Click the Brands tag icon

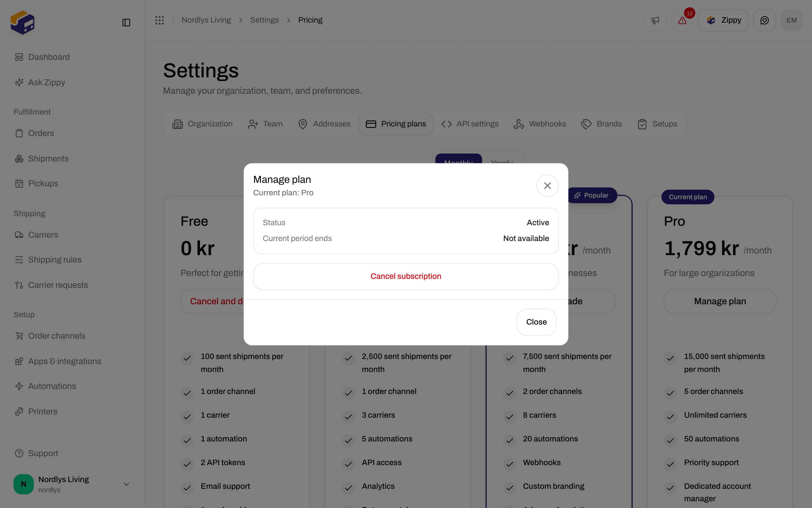[586, 124]
